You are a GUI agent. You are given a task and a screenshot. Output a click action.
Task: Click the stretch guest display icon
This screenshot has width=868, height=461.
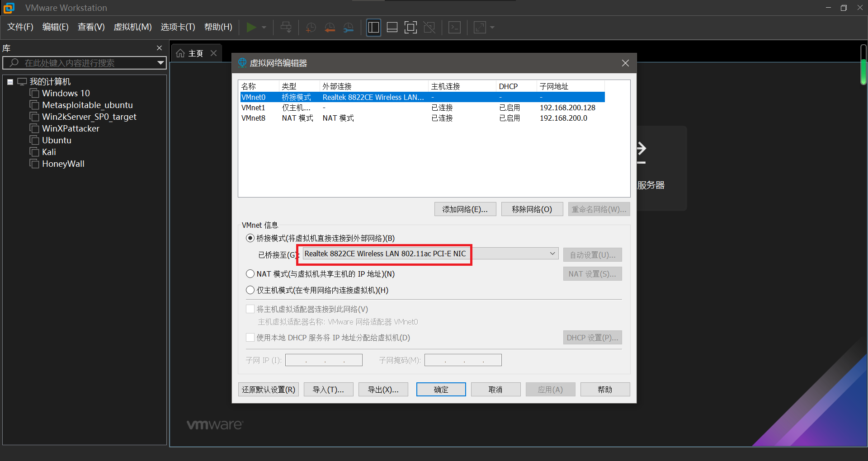tap(480, 28)
